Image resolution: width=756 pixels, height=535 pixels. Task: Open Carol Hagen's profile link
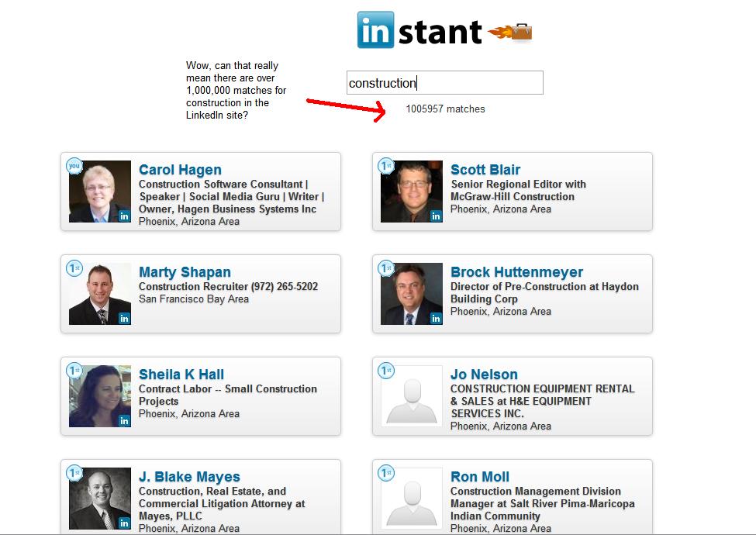coord(181,170)
